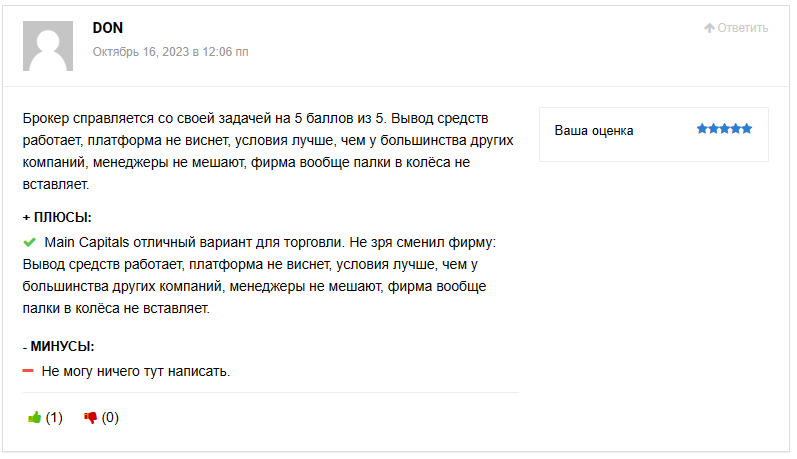Select the third blue rating star
The image size is (797, 459).
[x=724, y=129]
